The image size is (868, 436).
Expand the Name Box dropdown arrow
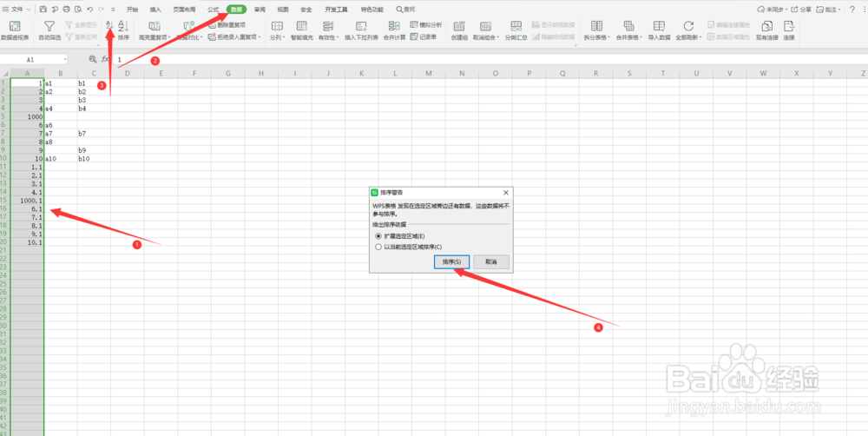coord(65,59)
